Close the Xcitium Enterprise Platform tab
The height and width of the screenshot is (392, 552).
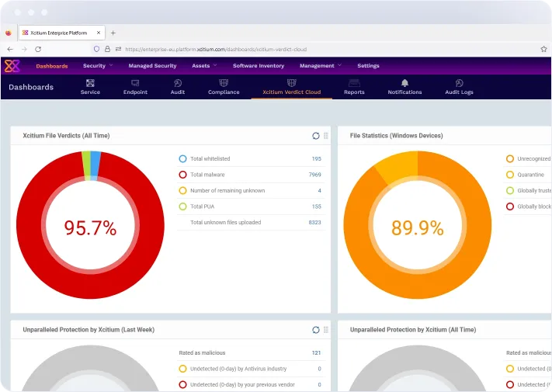[x=99, y=33]
